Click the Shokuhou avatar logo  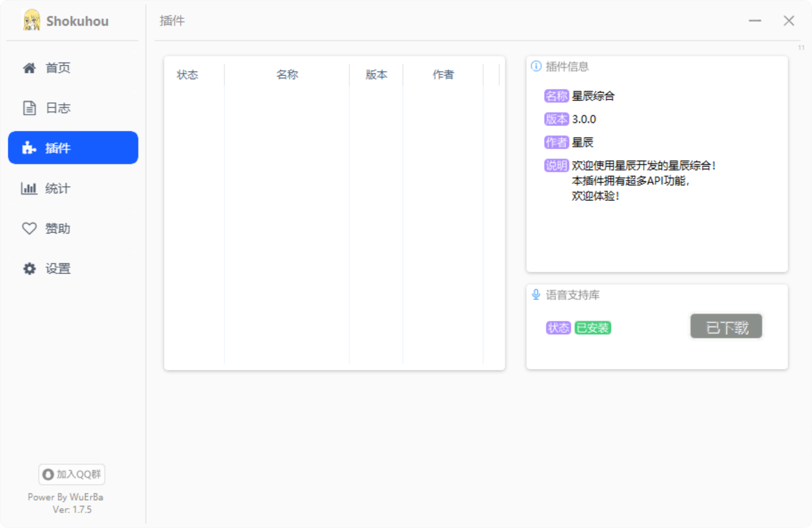coord(32,21)
